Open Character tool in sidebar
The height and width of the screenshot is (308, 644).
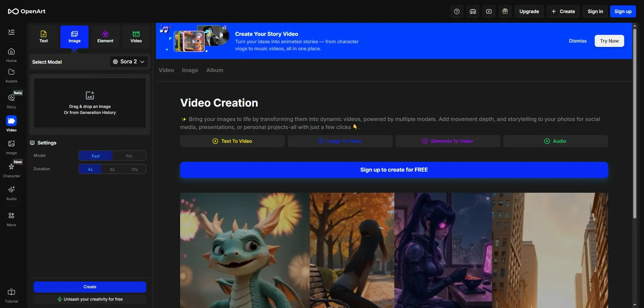click(x=11, y=170)
